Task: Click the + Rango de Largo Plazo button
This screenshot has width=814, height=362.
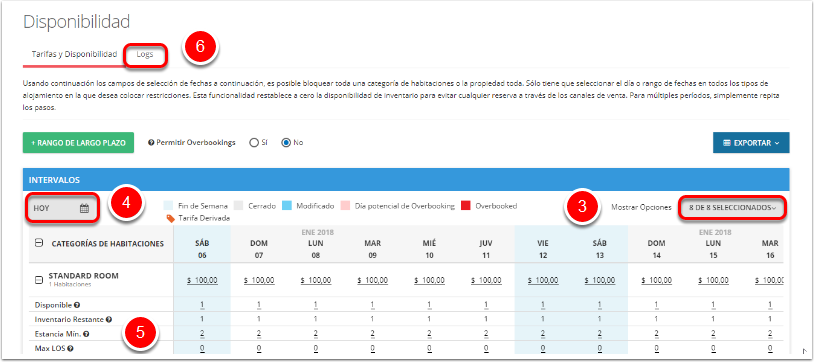Action: pos(78,143)
